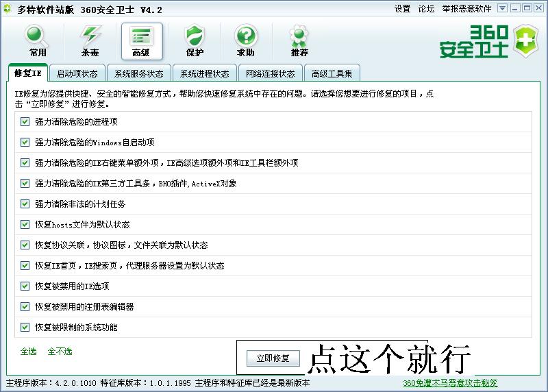Switch to the 系统进程状态 tab
Viewport: 548px width, 392px height.
tap(204, 73)
